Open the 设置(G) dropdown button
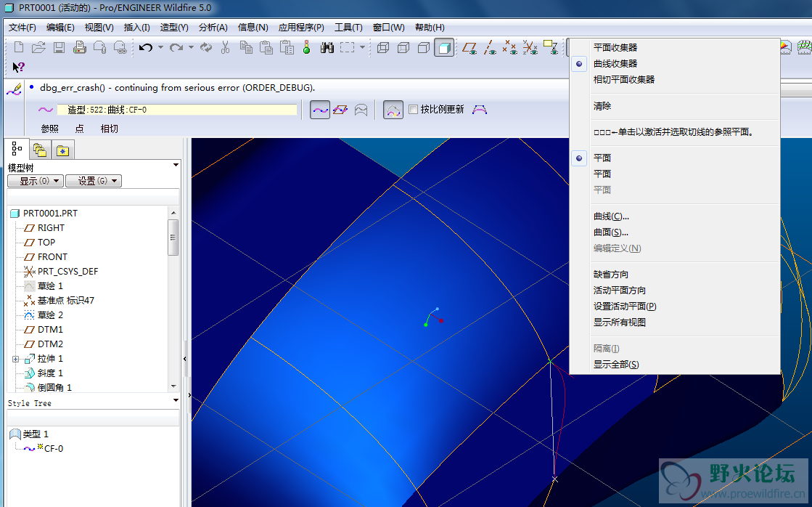 (94, 181)
